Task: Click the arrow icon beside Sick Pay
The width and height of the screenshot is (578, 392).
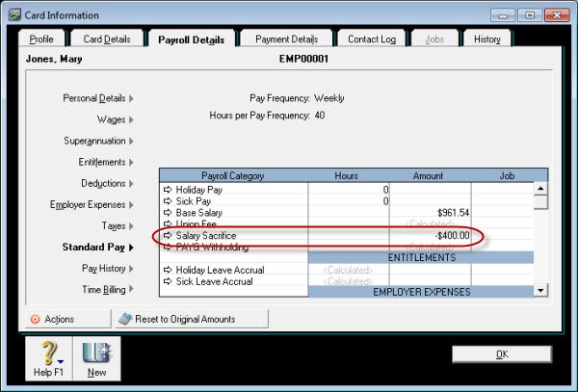Action: (169, 201)
